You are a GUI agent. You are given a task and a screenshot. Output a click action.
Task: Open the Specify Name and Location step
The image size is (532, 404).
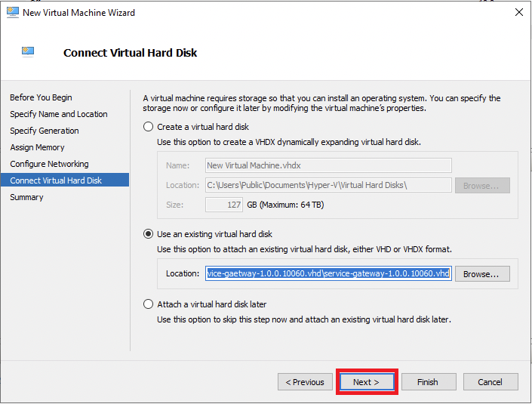(59, 114)
